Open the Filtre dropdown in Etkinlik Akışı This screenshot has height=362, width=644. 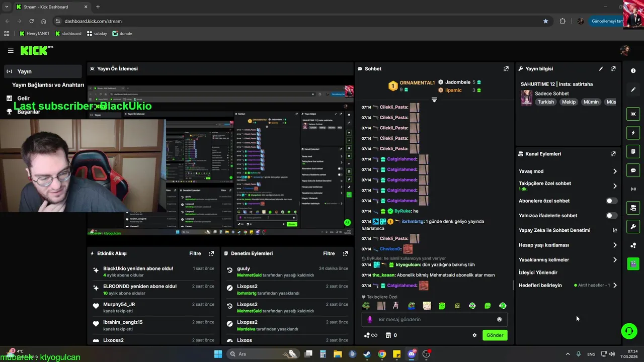(195, 253)
